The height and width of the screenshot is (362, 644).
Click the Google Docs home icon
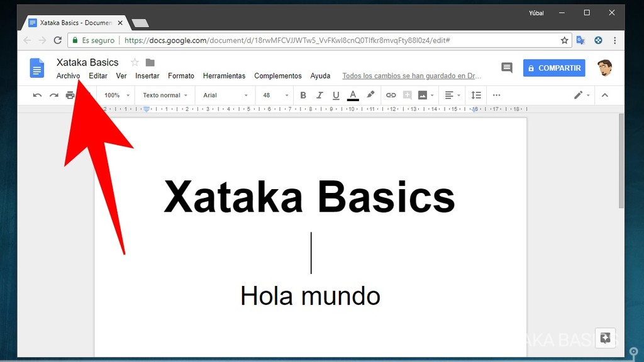[37, 68]
